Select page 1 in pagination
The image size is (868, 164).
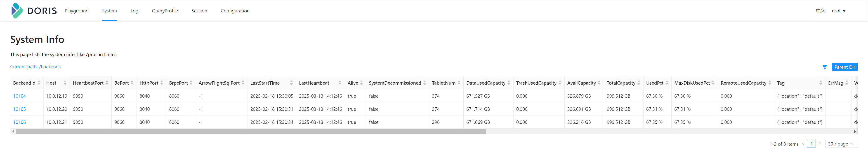pos(811,144)
